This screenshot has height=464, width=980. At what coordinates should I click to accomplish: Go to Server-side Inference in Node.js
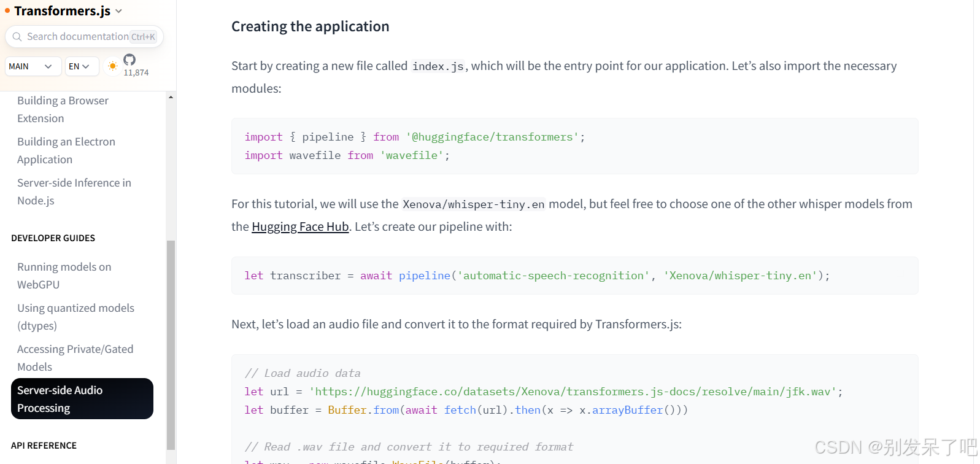(x=74, y=191)
